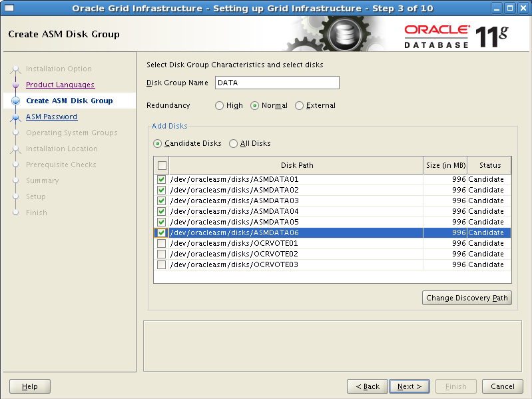
Task: Select the /dev/oracleasm/disks/OCRVOTE01 path text
Action: [x=234, y=244]
